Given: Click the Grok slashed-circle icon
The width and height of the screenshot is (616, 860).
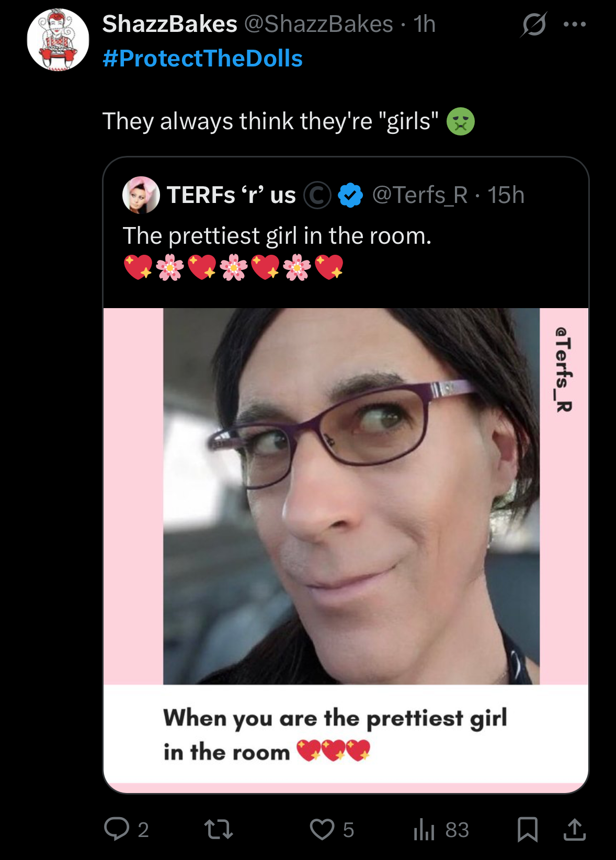Looking at the screenshot, I should click(x=533, y=25).
